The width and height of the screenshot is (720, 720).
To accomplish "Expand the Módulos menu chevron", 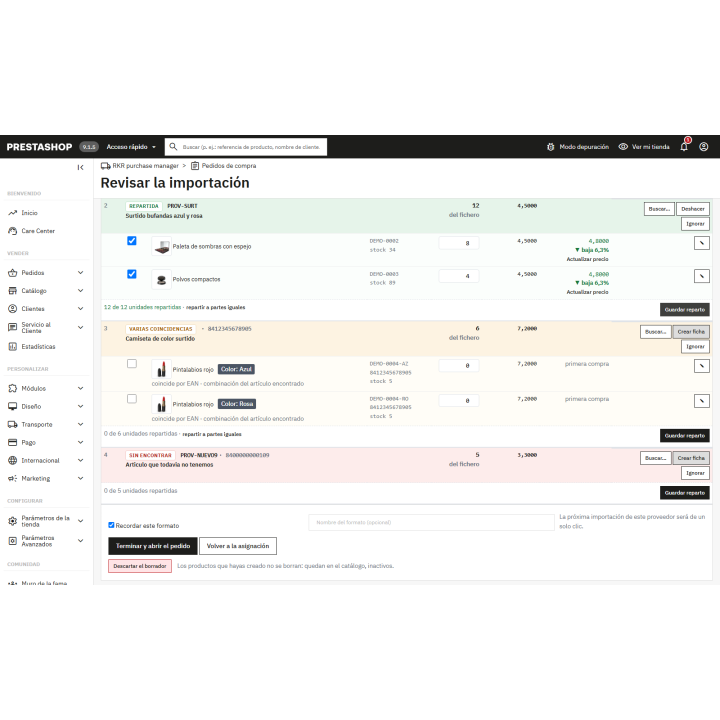I will [80, 388].
